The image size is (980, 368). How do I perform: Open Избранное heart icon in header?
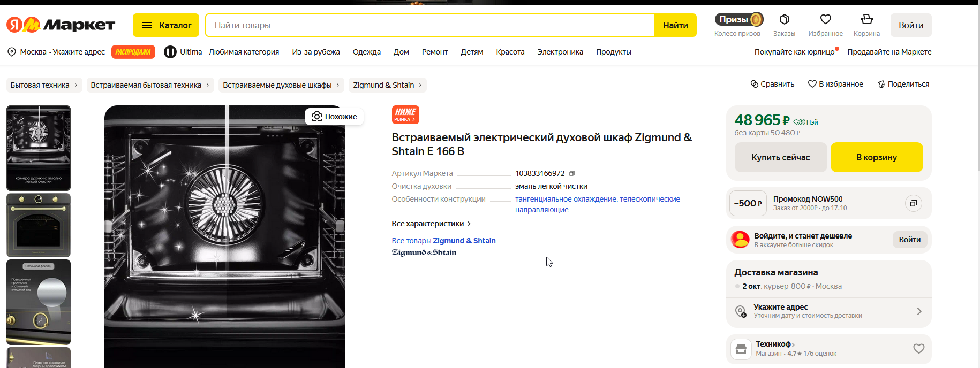coord(825,20)
